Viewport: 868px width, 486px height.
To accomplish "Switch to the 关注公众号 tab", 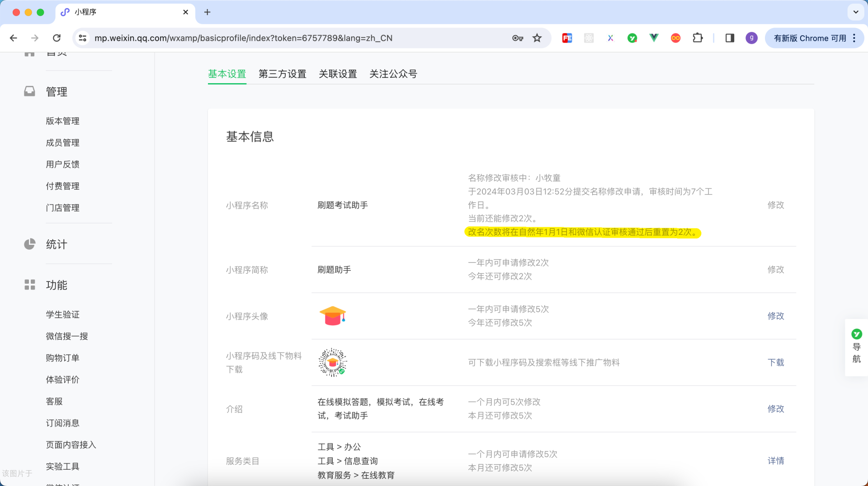I will click(x=393, y=74).
